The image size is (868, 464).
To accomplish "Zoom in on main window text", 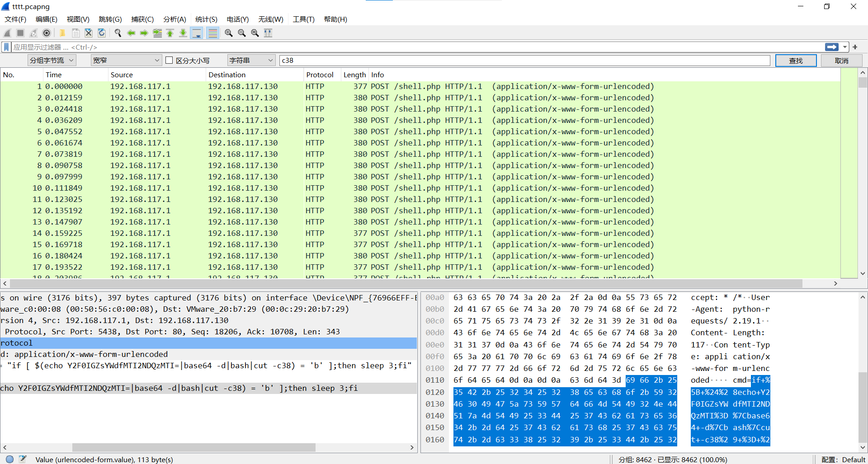I will point(229,33).
